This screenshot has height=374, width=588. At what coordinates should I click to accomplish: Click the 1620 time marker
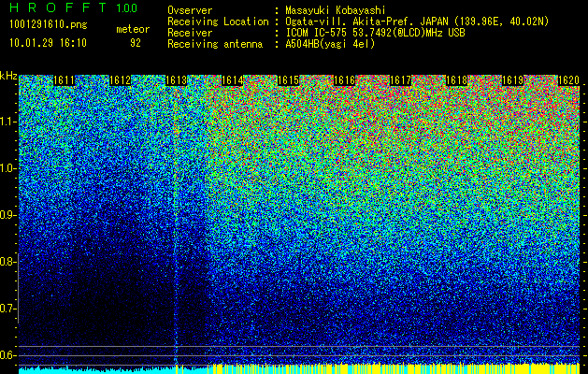click(x=568, y=80)
